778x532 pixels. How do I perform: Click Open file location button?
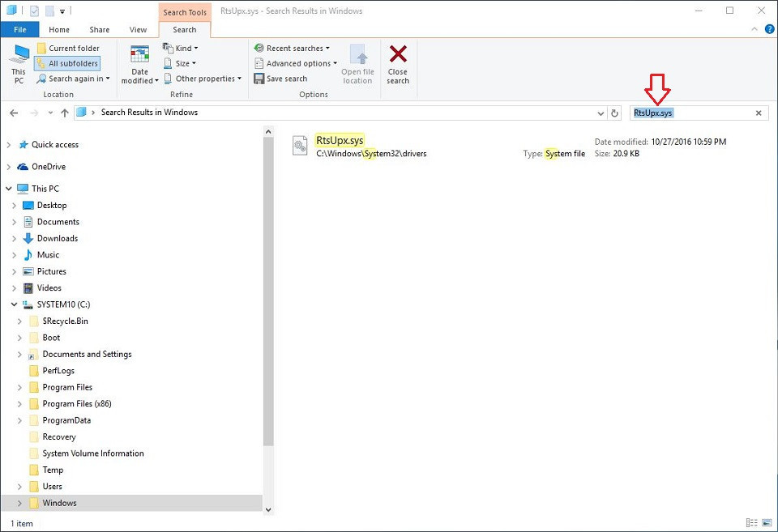357,64
